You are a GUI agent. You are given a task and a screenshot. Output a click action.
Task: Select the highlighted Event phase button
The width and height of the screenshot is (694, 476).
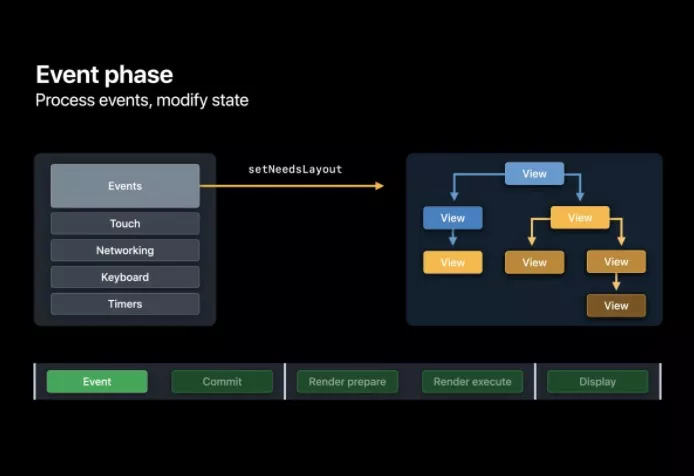pos(97,381)
